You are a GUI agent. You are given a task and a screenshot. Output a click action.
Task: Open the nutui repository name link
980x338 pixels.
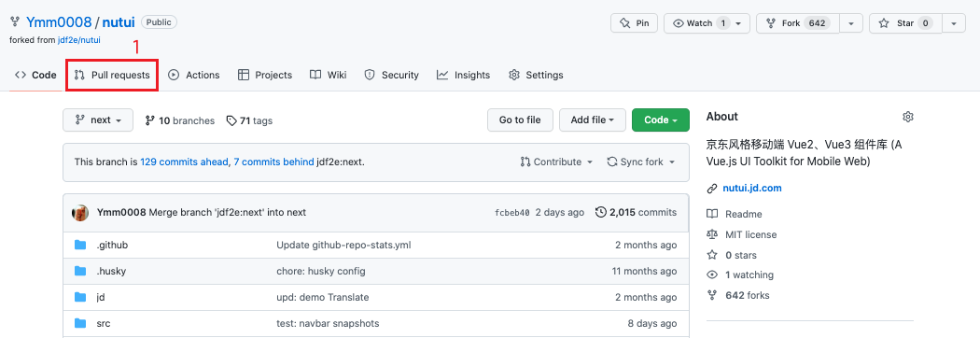point(119,22)
